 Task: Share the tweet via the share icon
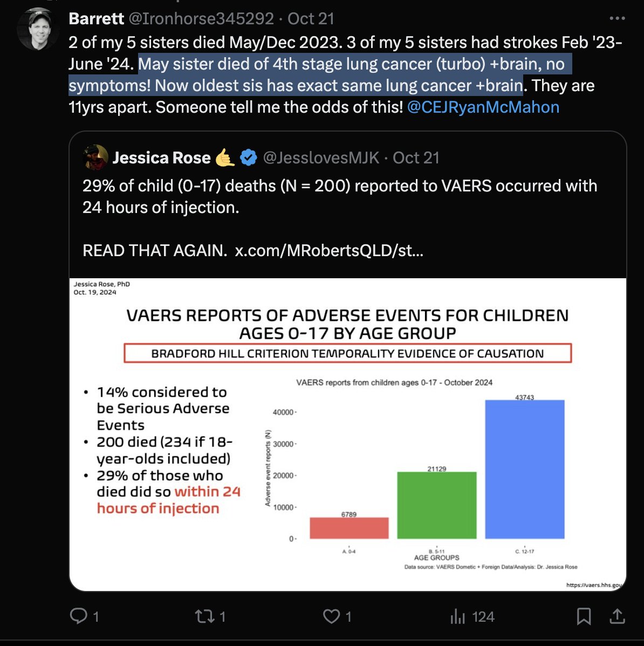(617, 616)
